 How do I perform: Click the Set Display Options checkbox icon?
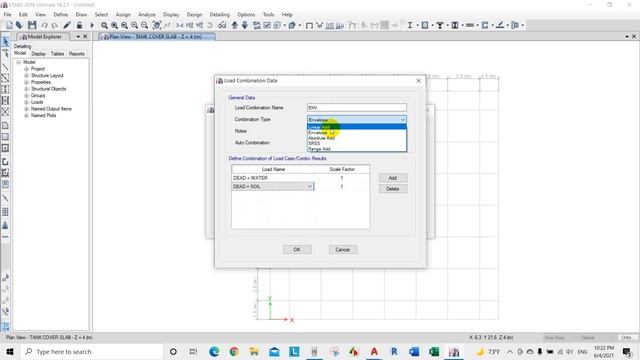click(x=267, y=25)
